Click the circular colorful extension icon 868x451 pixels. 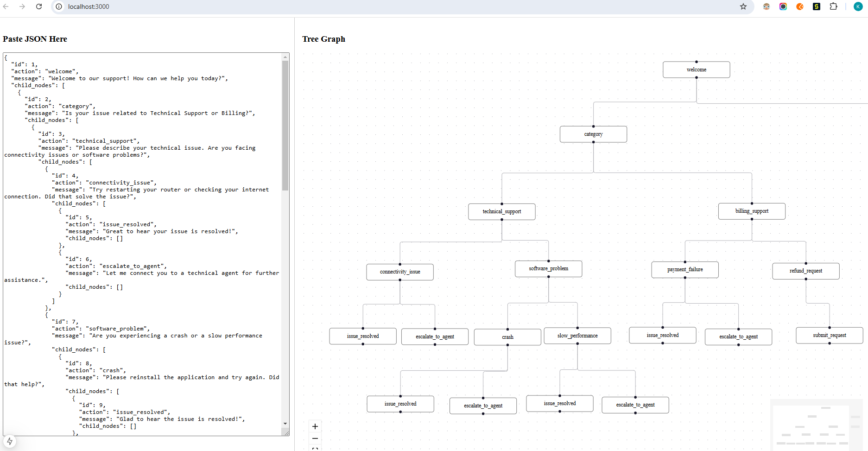pos(783,6)
